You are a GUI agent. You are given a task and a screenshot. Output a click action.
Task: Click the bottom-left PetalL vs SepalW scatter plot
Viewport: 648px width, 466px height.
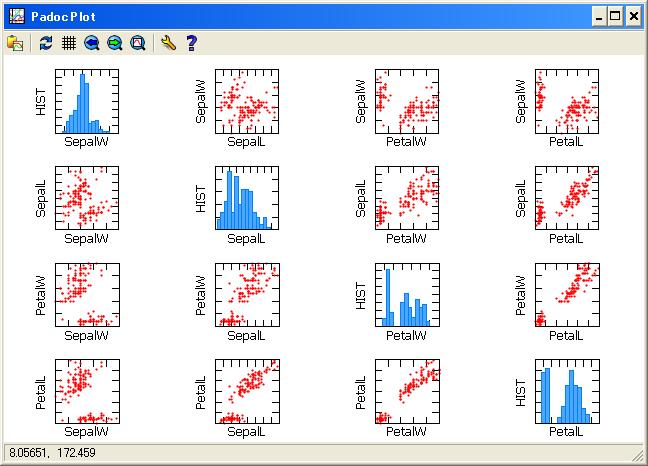click(87, 391)
